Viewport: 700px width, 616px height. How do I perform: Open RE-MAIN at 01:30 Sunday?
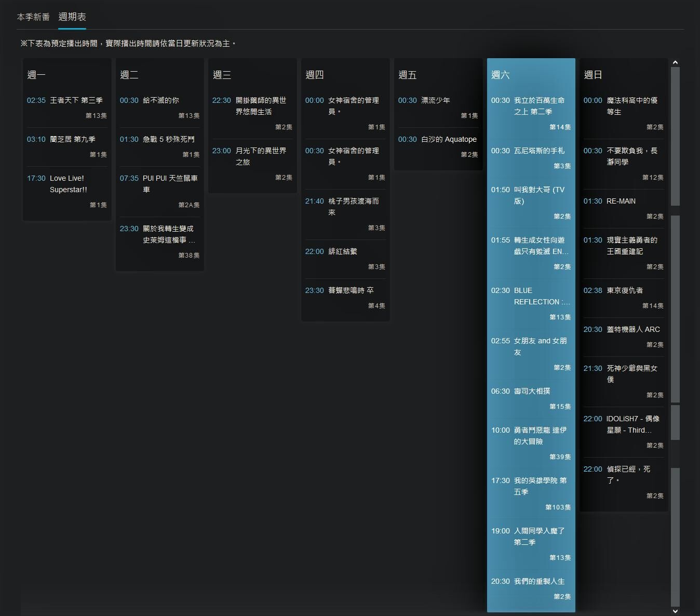tap(621, 201)
